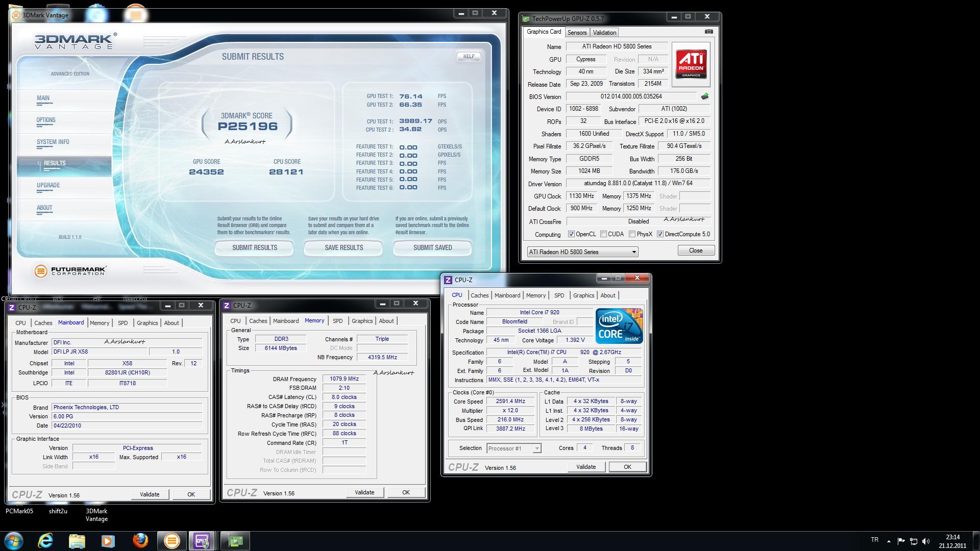The image size is (980, 551).
Task: Click Validate in Memory CPU-Z window
Action: pyautogui.click(x=364, y=492)
